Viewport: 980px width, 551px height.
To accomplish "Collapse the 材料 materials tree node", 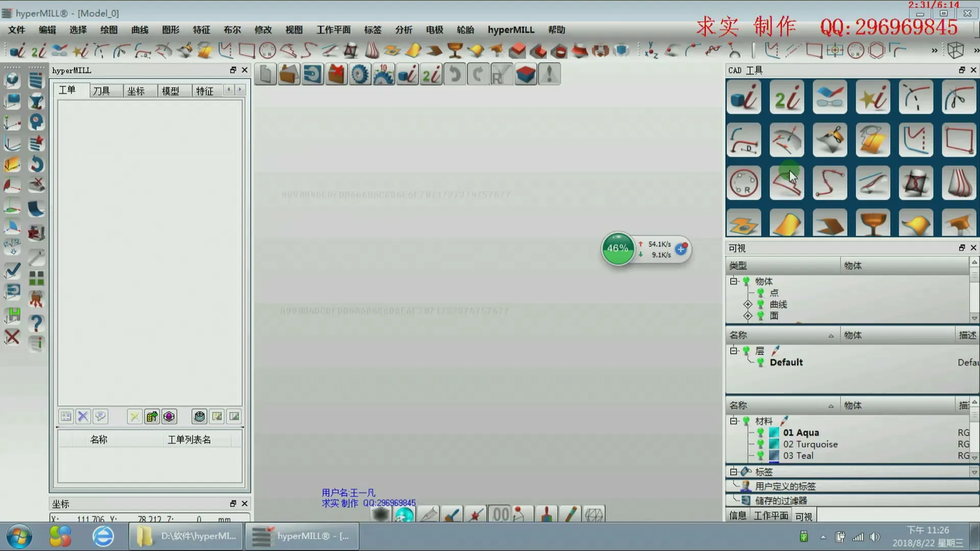I will click(733, 421).
